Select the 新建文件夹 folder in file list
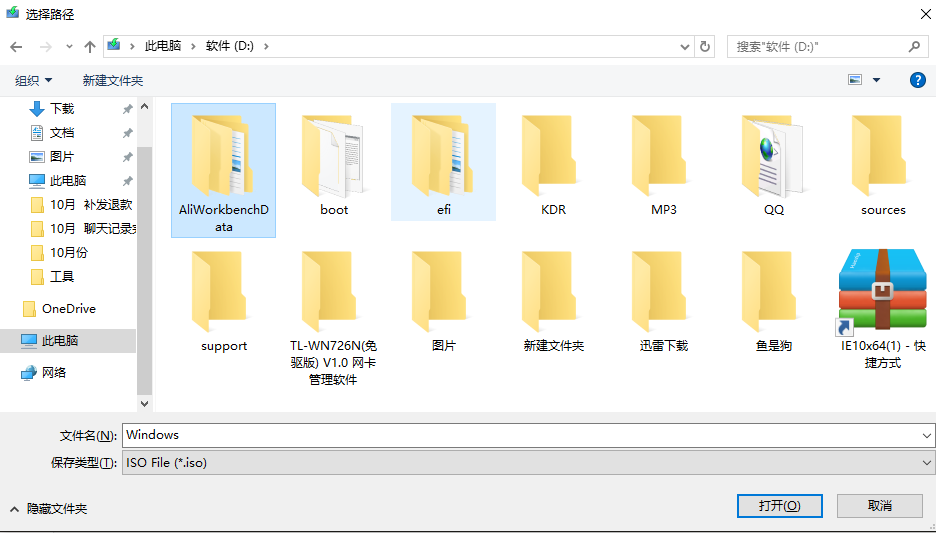This screenshot has width=936, height=533. click(553, 298)
